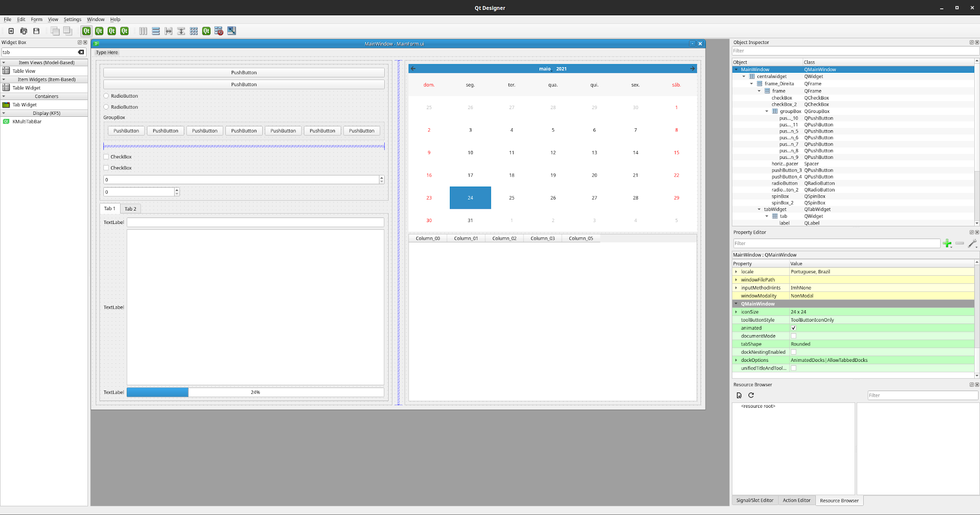
Task: Expand the groupBox node in Object Inspector
Action: click(x=768, y=111)
